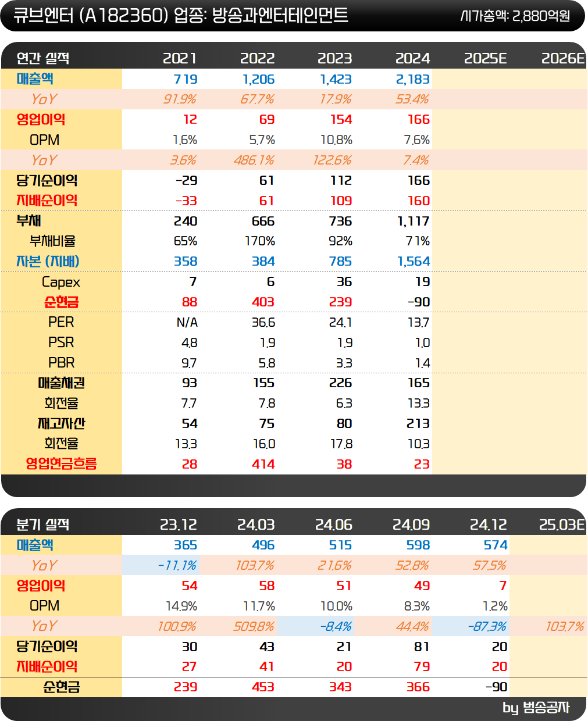The height and width of the screenshot is (721, 588).
Task: Click the title '큐브엔터 (A182360)'
Action: point(91,16)
